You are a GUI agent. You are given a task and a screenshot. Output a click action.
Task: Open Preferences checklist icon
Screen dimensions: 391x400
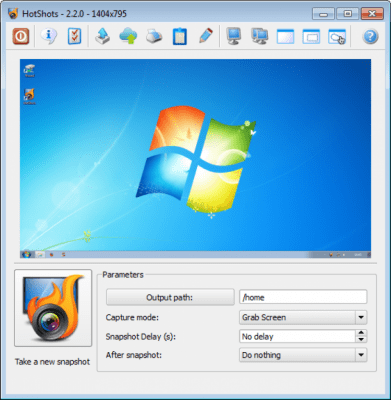(74, 36)
